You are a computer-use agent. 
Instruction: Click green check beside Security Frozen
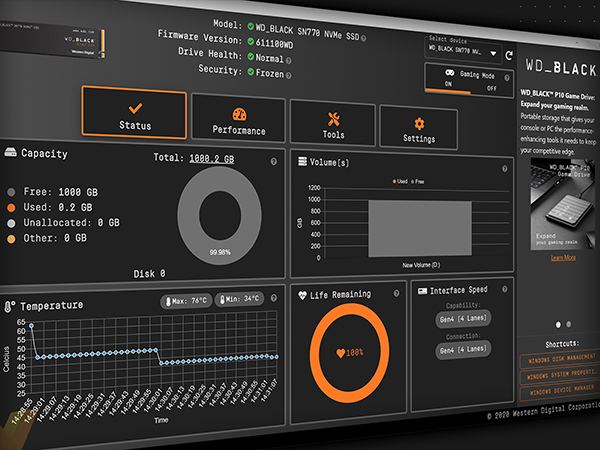(x=251, y=72)
